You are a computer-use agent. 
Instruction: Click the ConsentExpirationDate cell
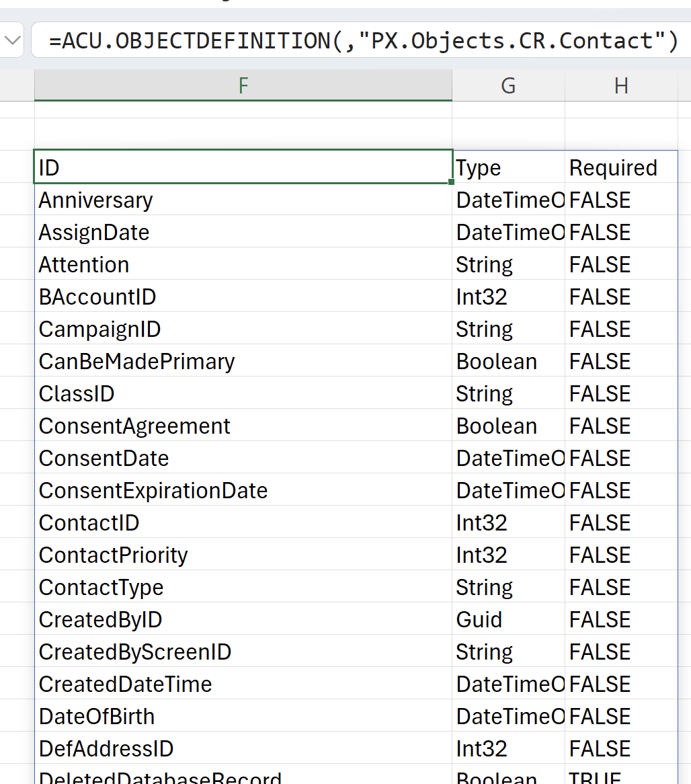243,490
